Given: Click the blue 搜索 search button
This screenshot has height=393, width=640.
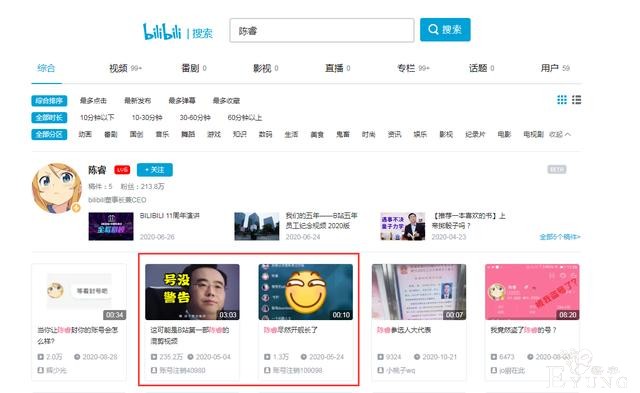Looking at the screenshot, I should click(445, 29).
